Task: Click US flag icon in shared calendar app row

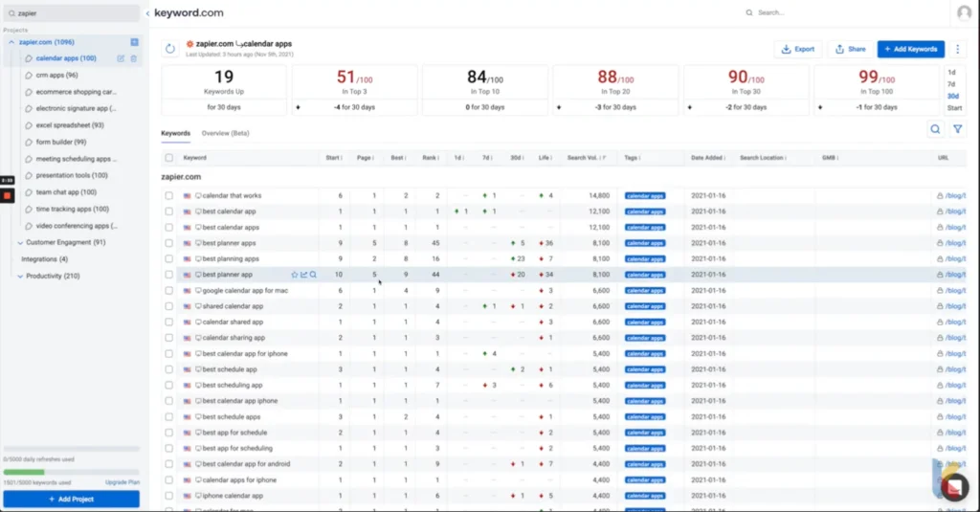Action: pyautogui.click(x=187, y=306)
